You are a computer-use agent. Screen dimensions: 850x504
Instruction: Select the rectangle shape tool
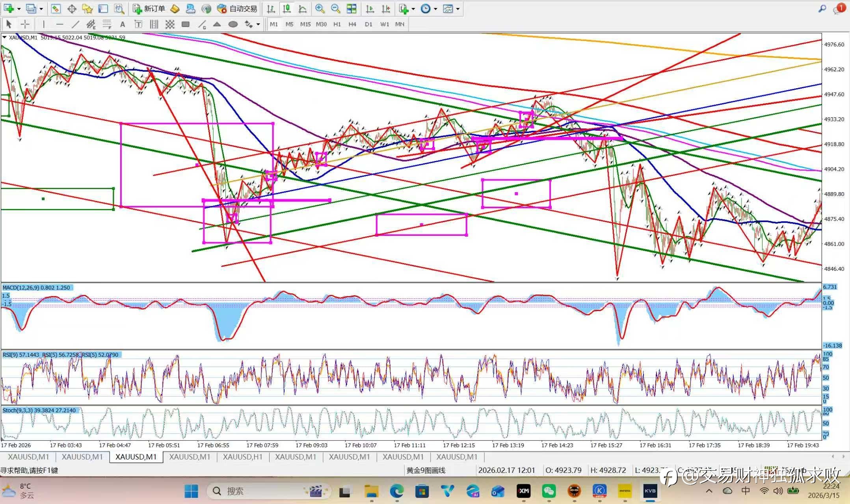[185, 24]
